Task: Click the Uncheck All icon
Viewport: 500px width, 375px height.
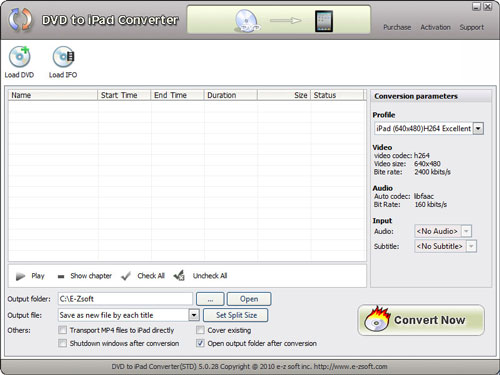Action: tap(179, 275)
